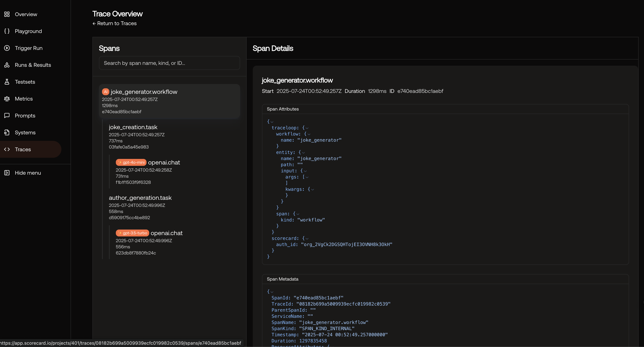Collapse the workflow object
Image resolution: width=644 pixels, height=347 pixels.
click(309, 134)
